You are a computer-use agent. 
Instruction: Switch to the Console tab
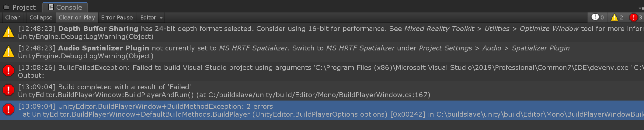tap(65, 7)
